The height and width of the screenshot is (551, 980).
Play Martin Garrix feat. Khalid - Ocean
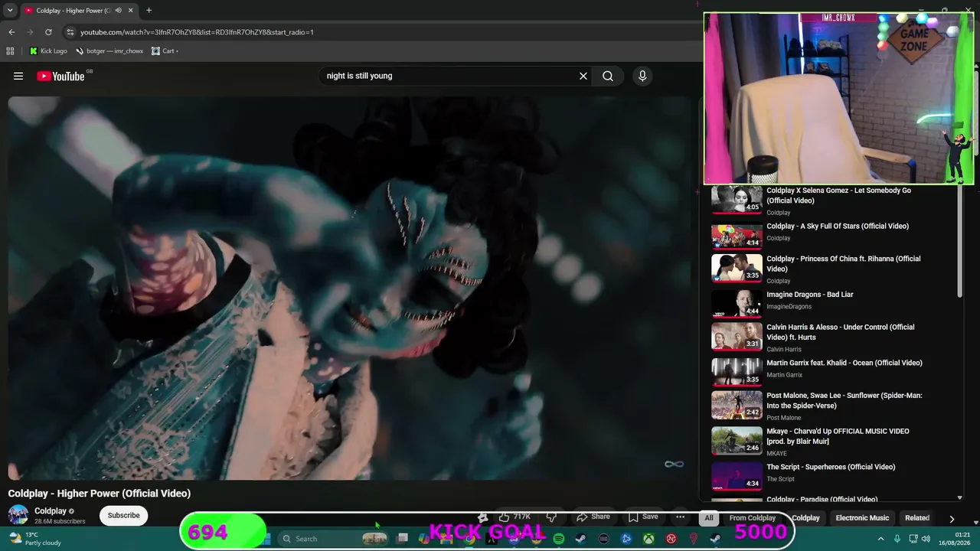point(844,363)
